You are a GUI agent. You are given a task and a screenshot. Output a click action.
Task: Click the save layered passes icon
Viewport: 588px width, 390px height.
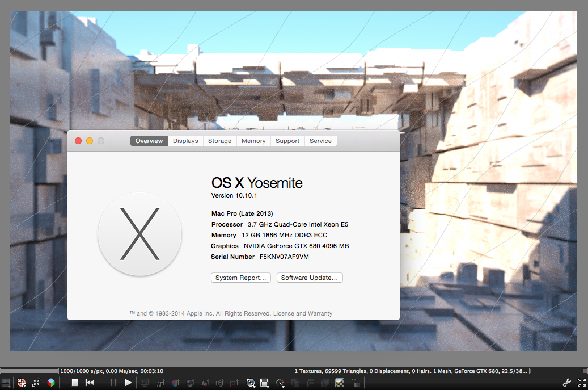325,383
